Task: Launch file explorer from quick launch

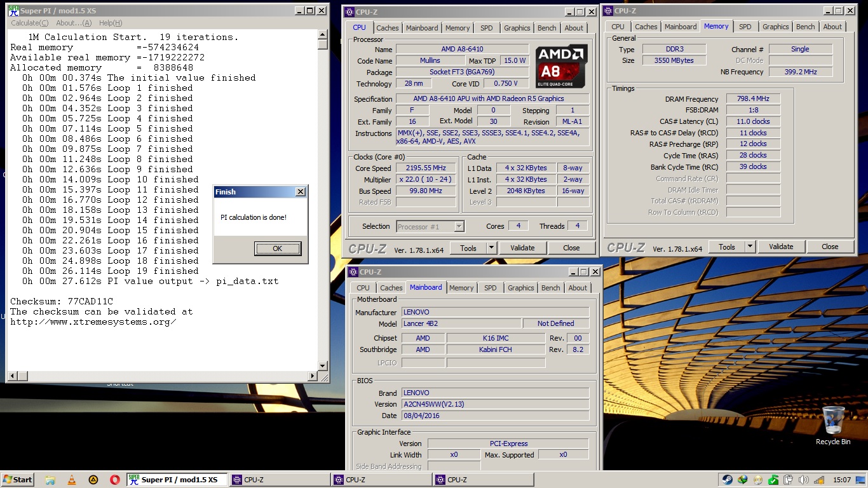Action: pos(50,480)
